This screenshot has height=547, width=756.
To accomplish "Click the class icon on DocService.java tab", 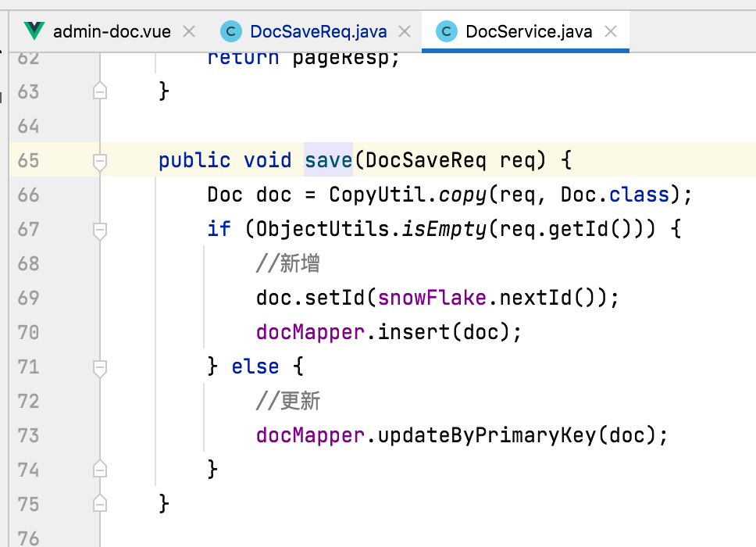I will (447, 32).
